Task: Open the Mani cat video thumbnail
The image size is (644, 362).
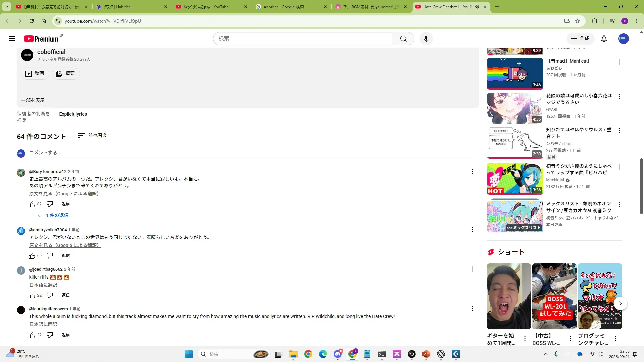Action: point(515,74)
